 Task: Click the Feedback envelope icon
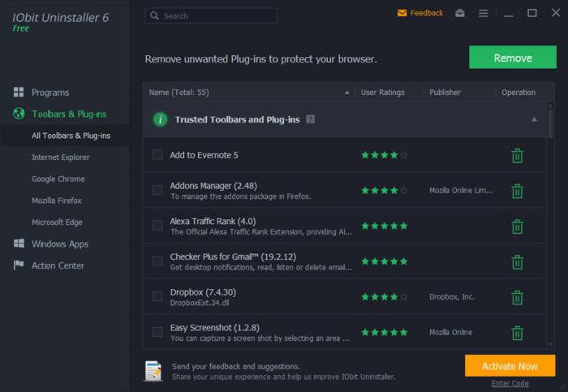click(x=402, y=14)
